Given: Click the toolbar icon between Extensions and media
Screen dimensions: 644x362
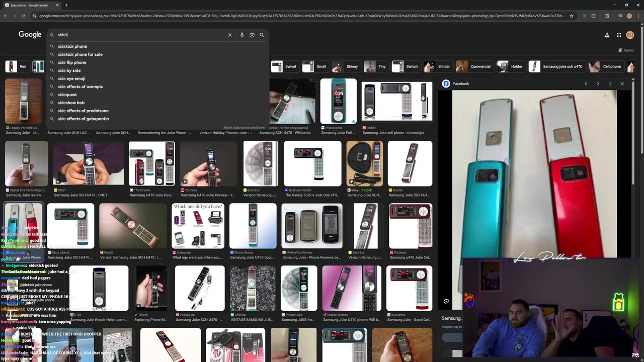Looking at the screenshot, I should 607,16.
